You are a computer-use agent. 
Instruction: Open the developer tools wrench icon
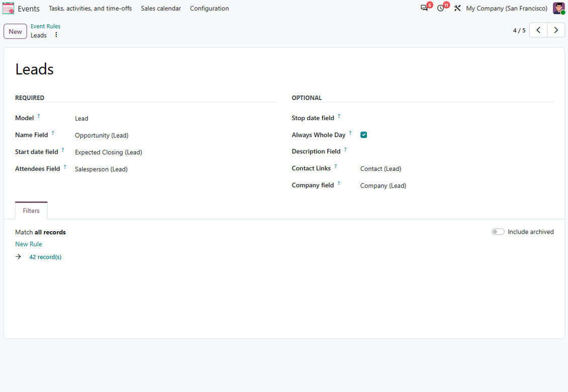457,8
